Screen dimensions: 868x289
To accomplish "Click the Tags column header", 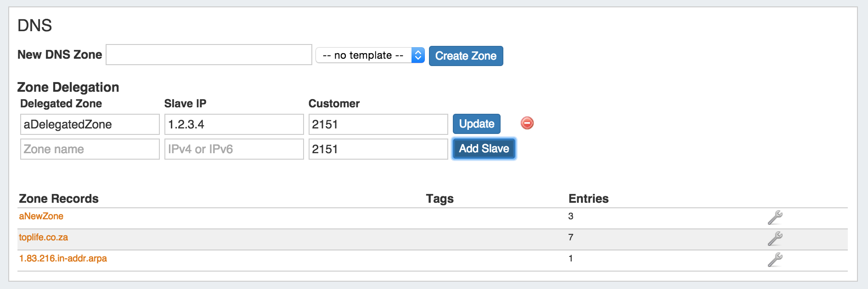I will click(440, 199).
